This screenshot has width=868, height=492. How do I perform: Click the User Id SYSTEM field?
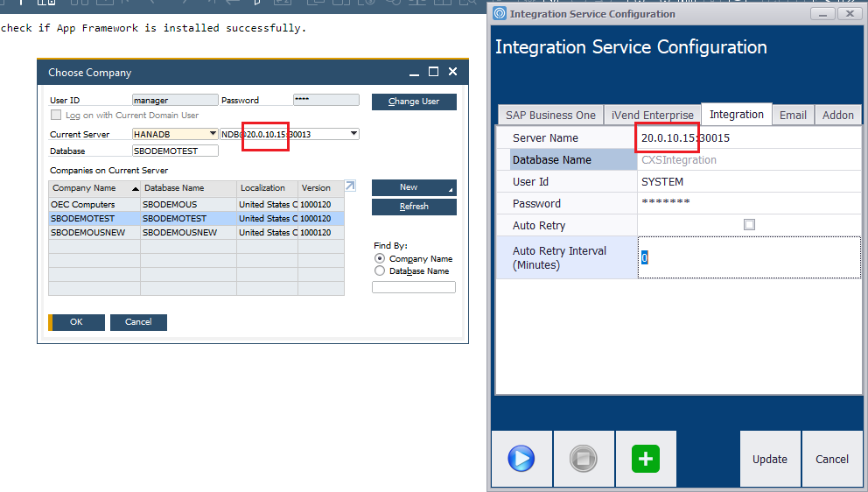tap(749, 182)
